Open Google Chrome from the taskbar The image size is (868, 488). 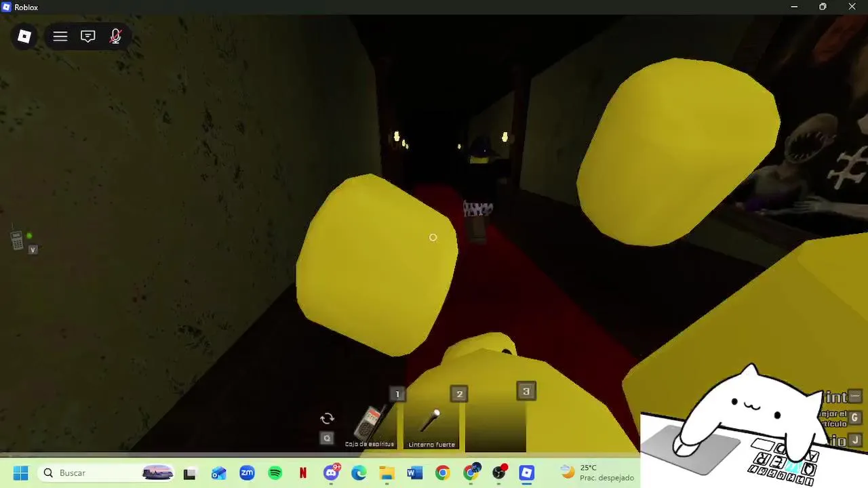click(x=442, y=473)
